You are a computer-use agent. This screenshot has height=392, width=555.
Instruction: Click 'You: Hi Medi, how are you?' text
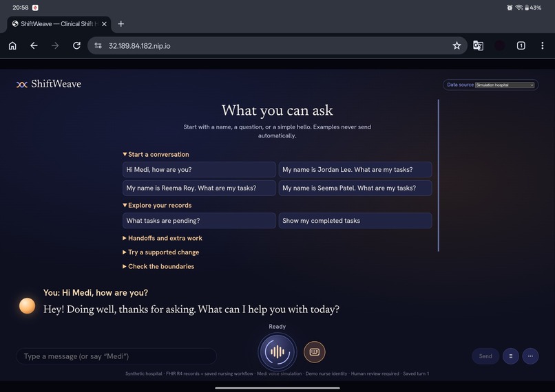96,293
